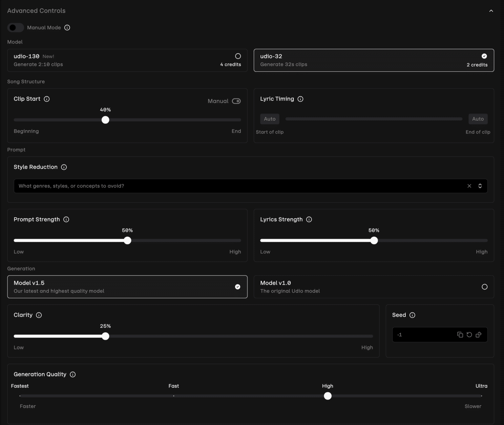Viewport: 504px width, 425px height.
Task: Open Style Reduction history with the up-down chevrons
Action: (x=480, y=186)
